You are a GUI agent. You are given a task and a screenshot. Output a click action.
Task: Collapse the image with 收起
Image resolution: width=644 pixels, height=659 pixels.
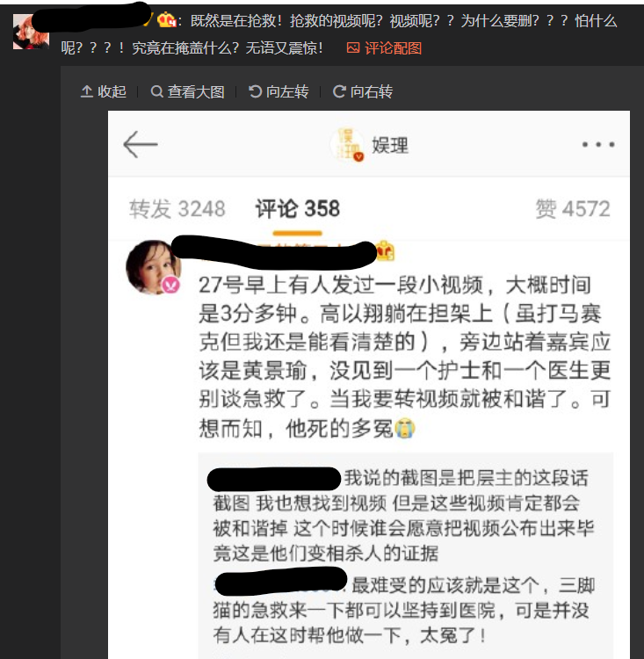click(104, 91)
